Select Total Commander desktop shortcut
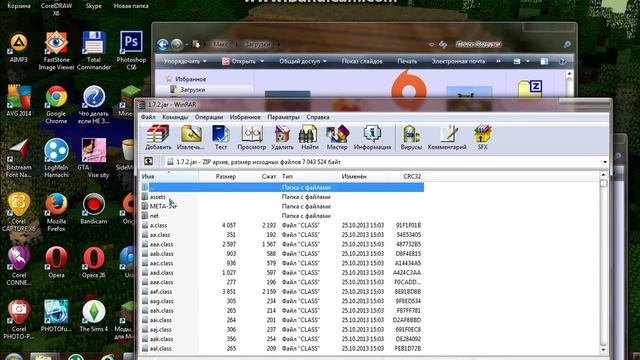 pyautogui.click(x=93, y=51)
